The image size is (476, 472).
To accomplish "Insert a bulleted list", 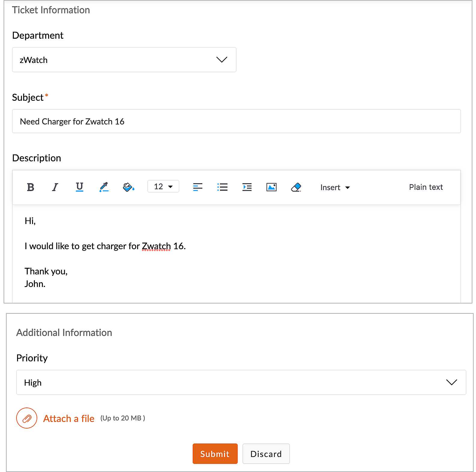I will [x=222, y=187].
